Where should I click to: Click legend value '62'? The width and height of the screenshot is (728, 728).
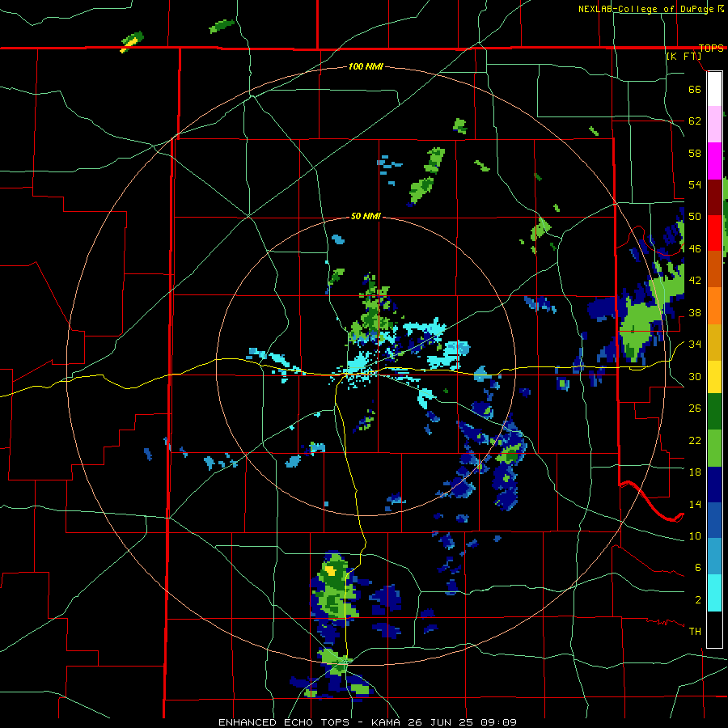(x=695, y=121)
